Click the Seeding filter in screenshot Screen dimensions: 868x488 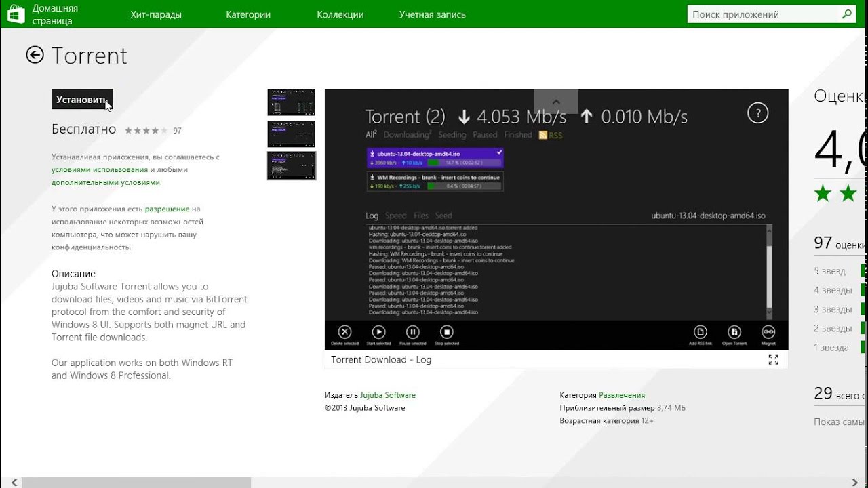pyautogui.click(x=452, y=135)
